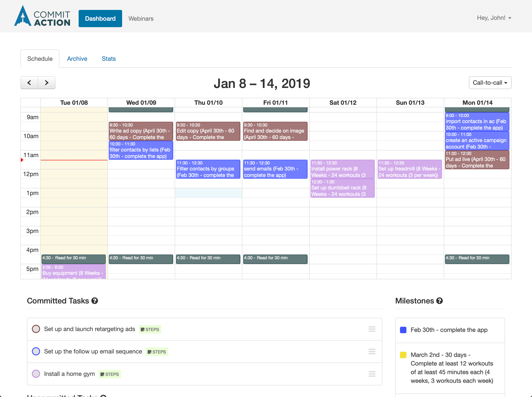Mark Set up and launch retargeting ads complete
The width and height of the screenshot is (532, 397).
pyautogui.click(x=36, y=329)
